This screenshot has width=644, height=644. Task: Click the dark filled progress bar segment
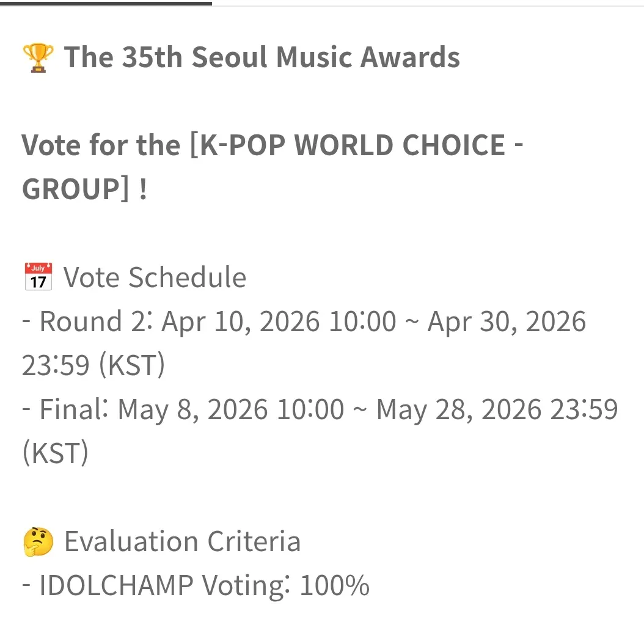[106, 3]
